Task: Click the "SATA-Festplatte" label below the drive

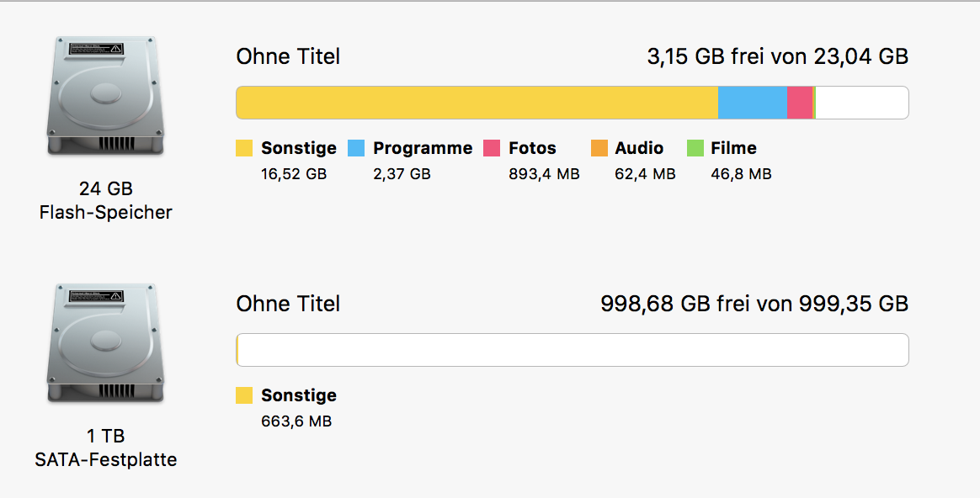Action: [106, 460]
